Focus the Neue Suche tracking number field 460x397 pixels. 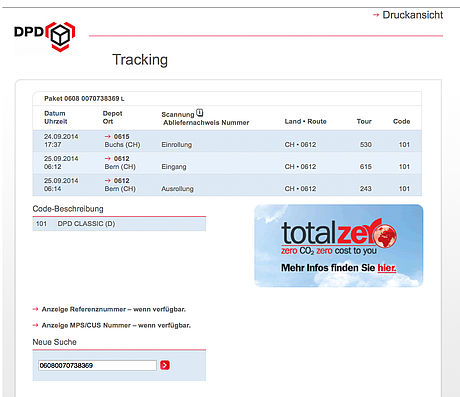click(97, 365)
